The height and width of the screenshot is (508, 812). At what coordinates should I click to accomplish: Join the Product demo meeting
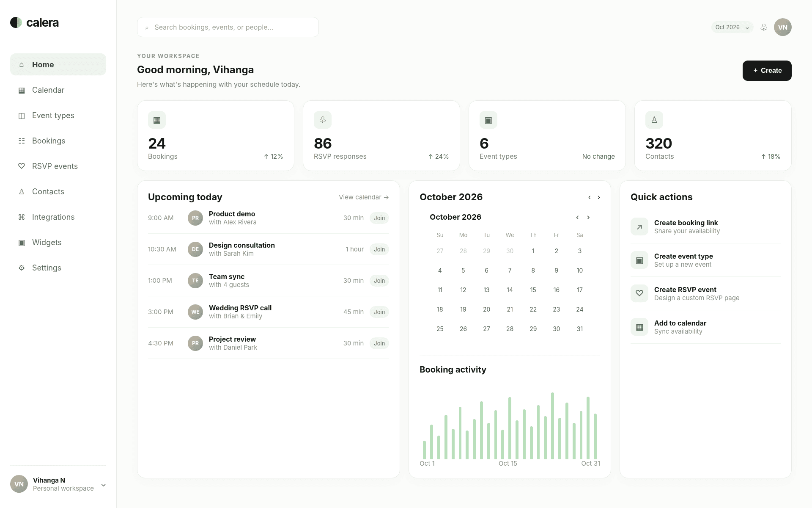click(379, 218)
